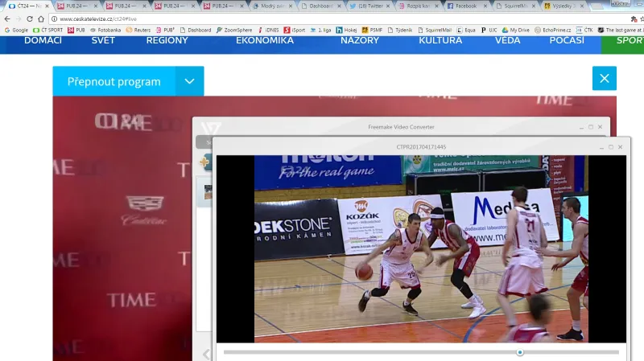Open the NÁZORY news section
Screen dimensions: 644x361
tap(360, 40)
